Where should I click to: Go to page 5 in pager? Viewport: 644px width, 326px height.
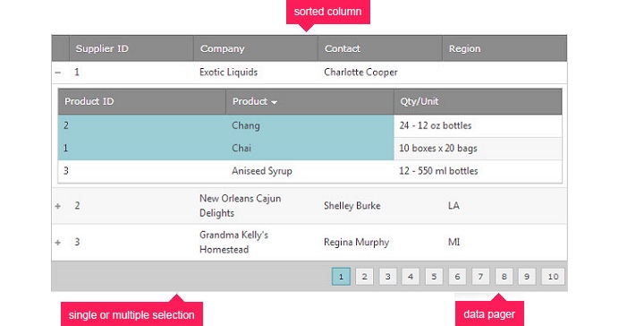click(434, 277)
